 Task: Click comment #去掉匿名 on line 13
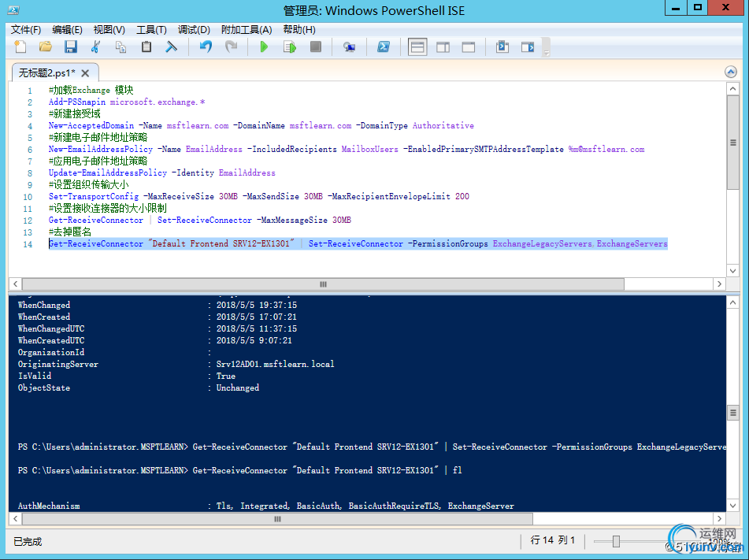(70, 232)
